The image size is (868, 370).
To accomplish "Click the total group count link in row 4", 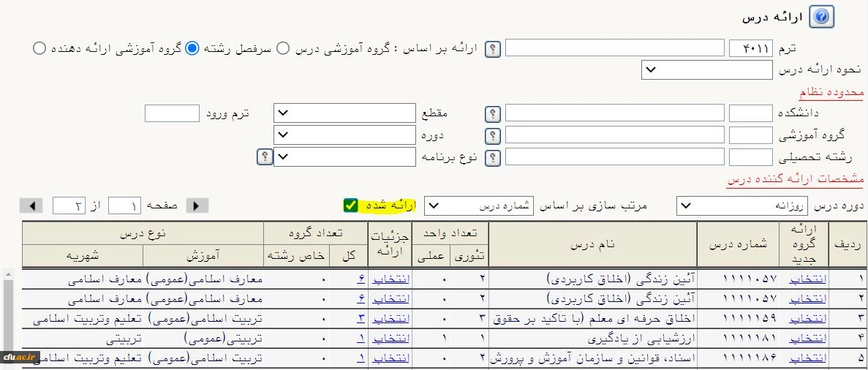I will point(361,339).
